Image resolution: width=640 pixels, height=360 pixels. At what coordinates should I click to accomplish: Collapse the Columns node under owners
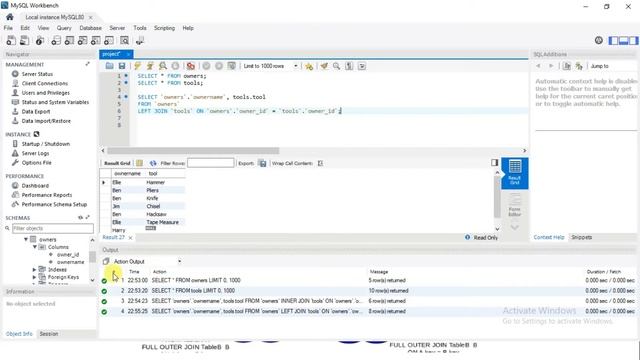click(x=35, y=247)
